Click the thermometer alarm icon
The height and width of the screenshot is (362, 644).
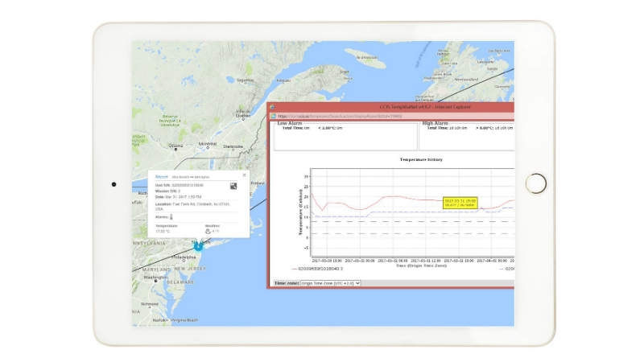pyautogui.click(x=171, y=216)
